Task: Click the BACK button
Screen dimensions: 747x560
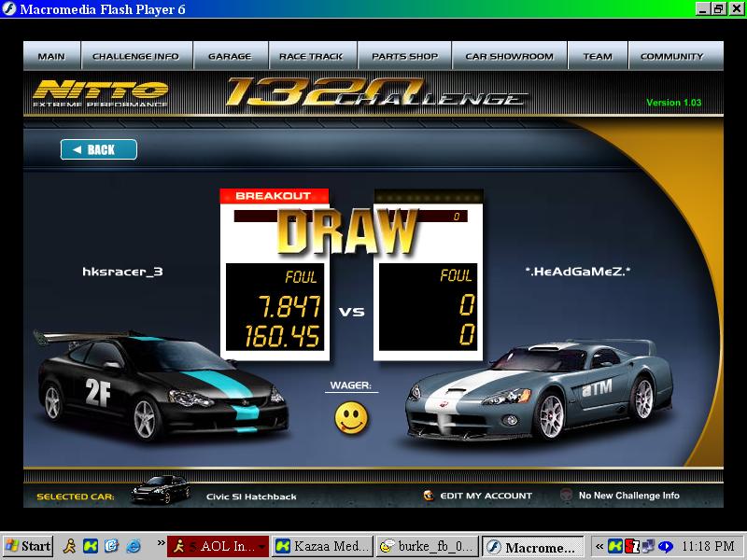Action: click(x=99, y=149)
